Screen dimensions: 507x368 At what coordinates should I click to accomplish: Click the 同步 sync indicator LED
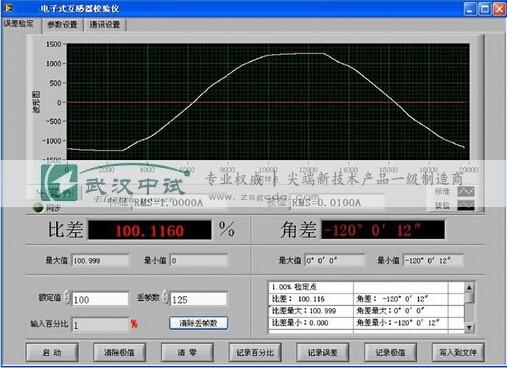pyautogui.click(x=39, y=208)
